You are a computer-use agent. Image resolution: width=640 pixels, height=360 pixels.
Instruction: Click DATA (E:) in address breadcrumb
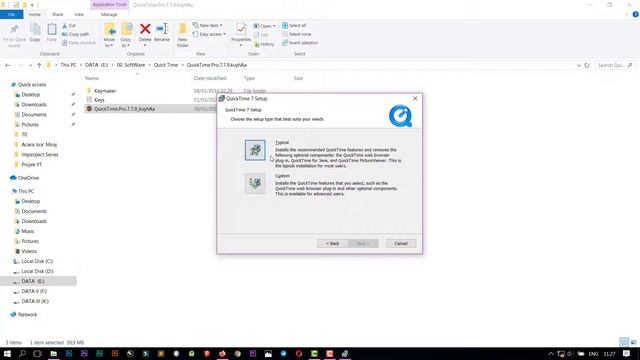point(96,65)
